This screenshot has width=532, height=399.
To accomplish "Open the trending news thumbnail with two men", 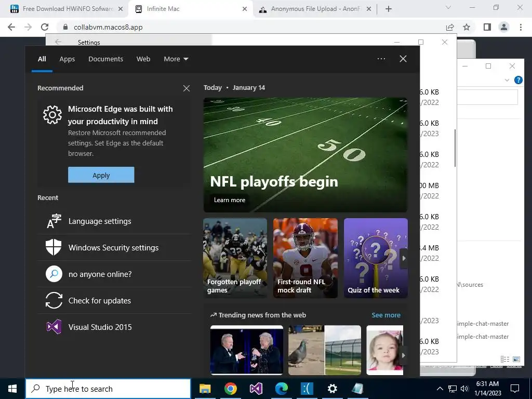I will 247,350.
